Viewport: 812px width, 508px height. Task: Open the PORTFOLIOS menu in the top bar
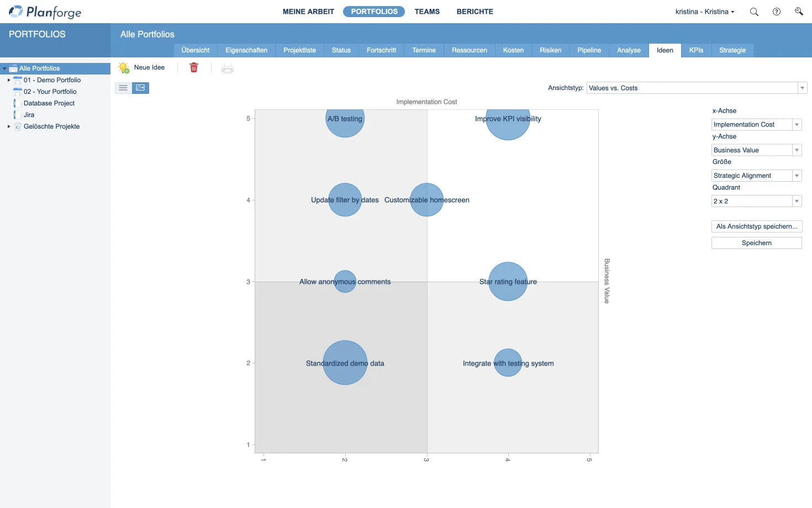[x=373, y=11]
